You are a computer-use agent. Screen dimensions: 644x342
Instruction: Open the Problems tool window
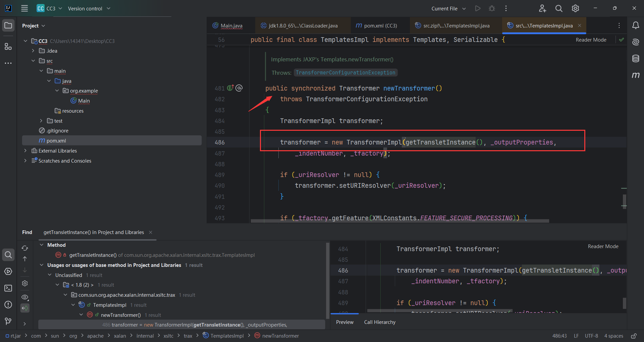8,304
